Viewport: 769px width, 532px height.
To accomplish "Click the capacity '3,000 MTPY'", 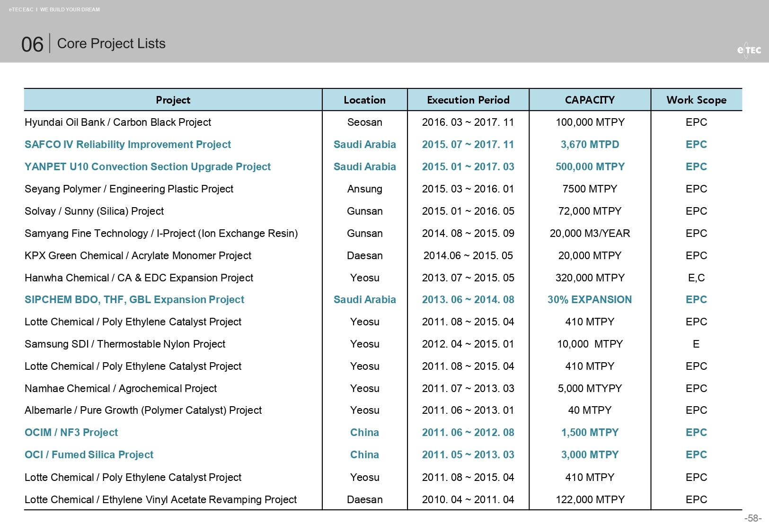I will point(590,454).
